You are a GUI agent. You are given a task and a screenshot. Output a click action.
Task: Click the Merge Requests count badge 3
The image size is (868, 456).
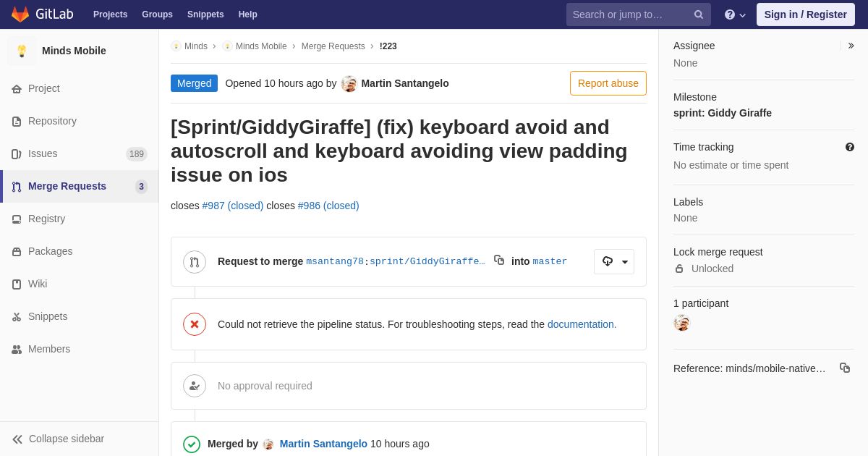[141, 187]
